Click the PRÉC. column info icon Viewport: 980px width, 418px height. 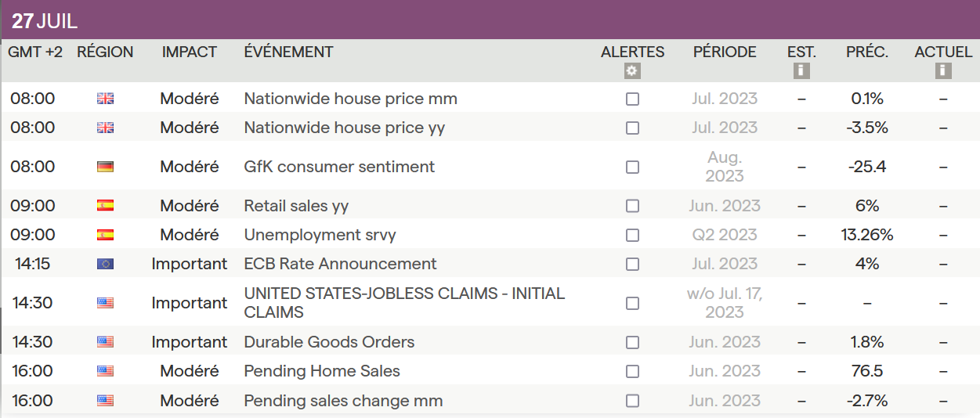[x=867, y=71]
